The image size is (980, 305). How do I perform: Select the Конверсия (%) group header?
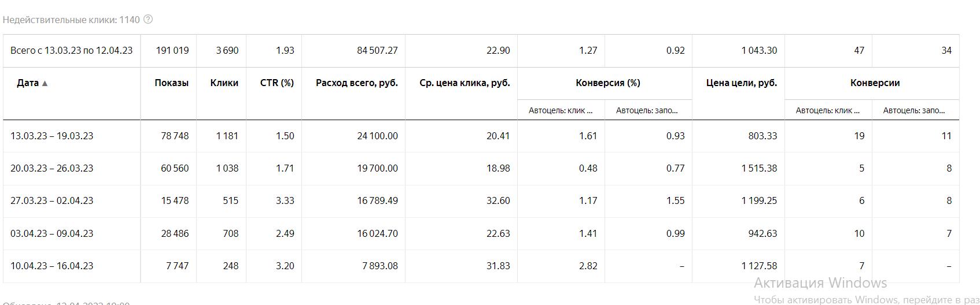point(607,83)
